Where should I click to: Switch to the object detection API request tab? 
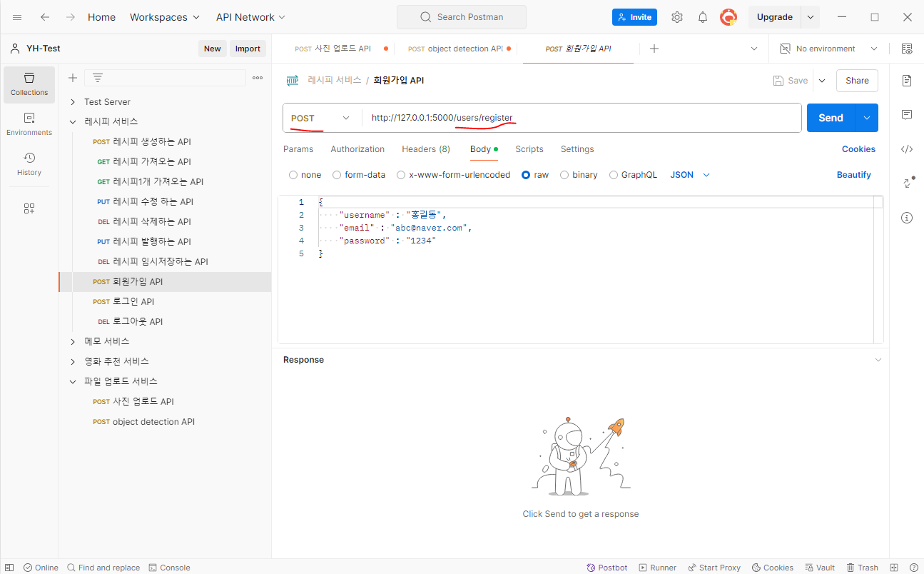pyautogui.click(x=456, y=49)
